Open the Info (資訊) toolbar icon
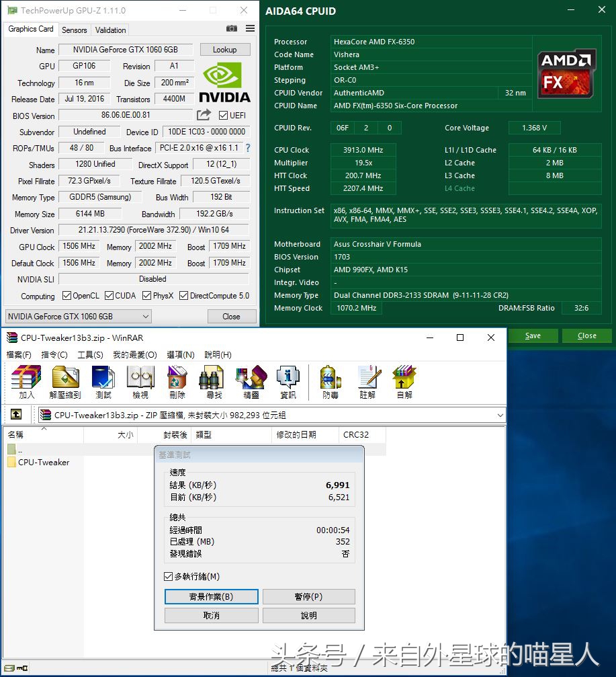616x677 pixels. click(x=288, y=382)
